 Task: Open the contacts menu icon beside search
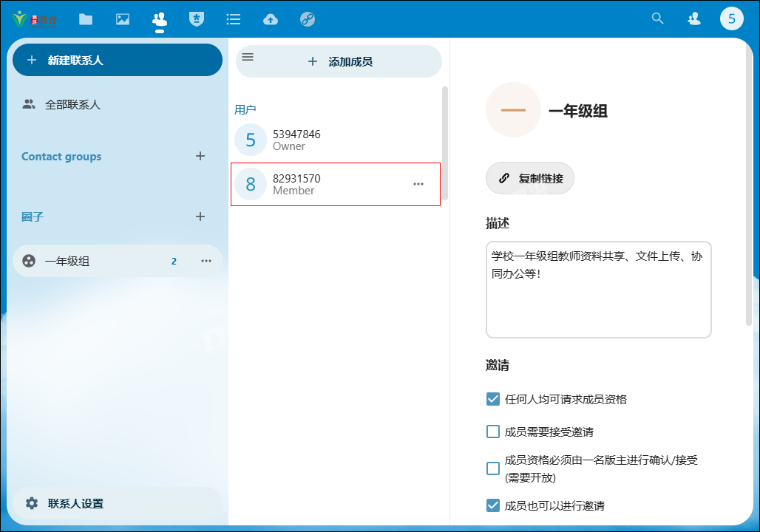pyautogui.click(x=694, y=19)
